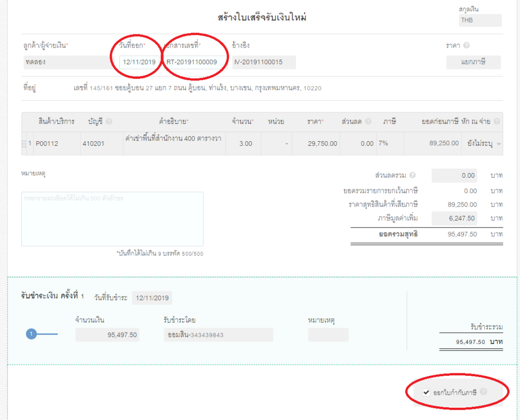The image size is (520, 420).
Task: Uncheck the ออกใบกำกับภาษี option
Action: pos(426,392)
